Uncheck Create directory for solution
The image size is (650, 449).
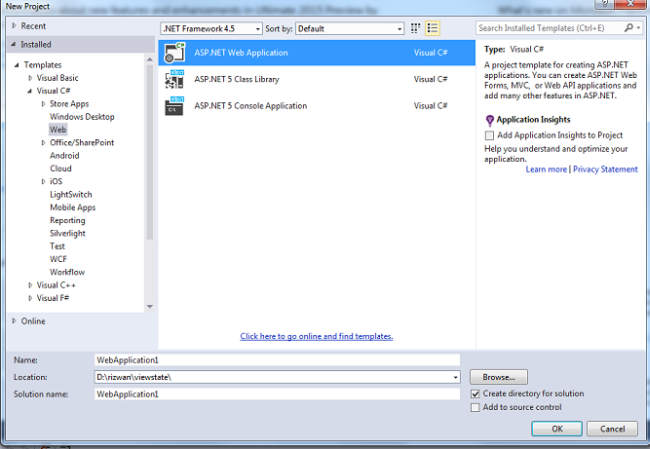pos(475,394)
